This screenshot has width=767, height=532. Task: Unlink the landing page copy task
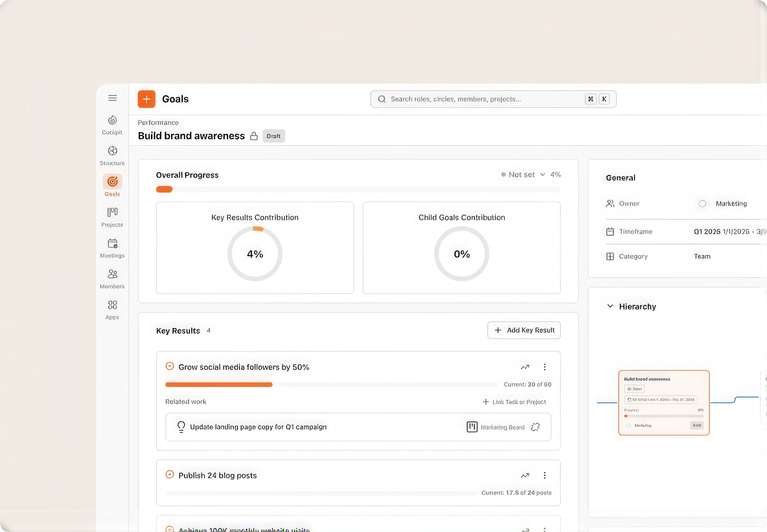535,427
